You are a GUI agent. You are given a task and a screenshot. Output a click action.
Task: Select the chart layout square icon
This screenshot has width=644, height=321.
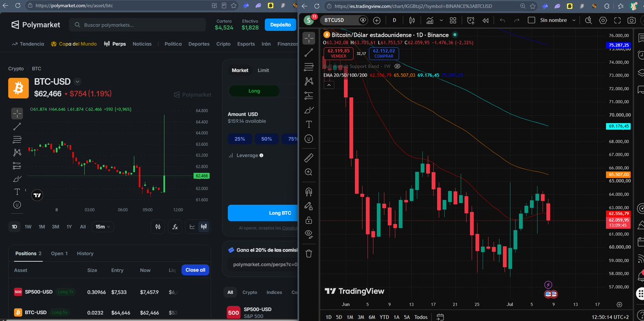click(531, 20)
